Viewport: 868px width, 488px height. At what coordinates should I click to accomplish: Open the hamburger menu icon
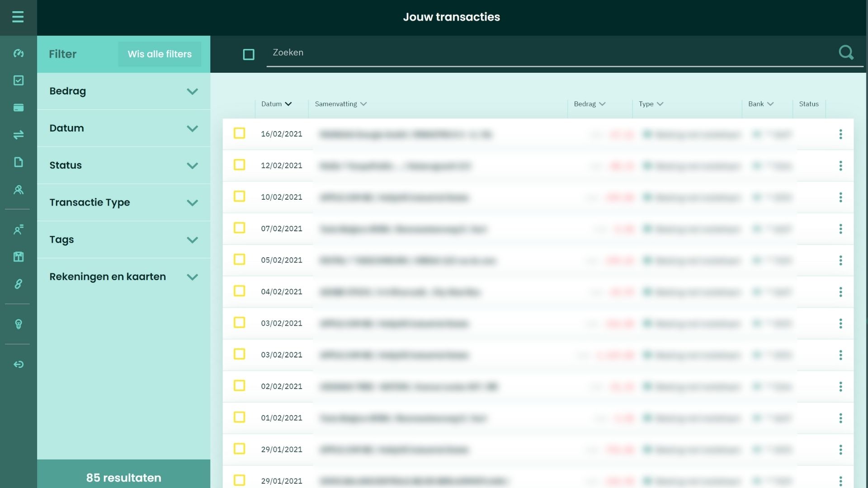click(x=18, y=17)
